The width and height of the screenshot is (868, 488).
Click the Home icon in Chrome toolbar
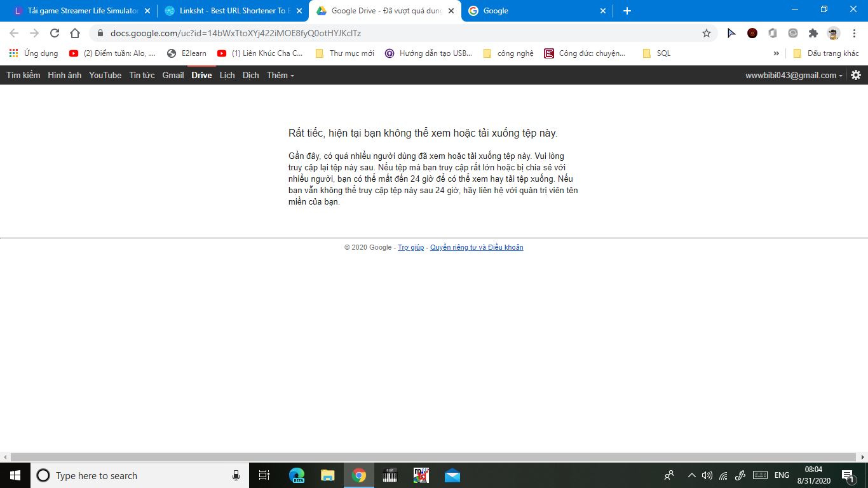point(75,33)
